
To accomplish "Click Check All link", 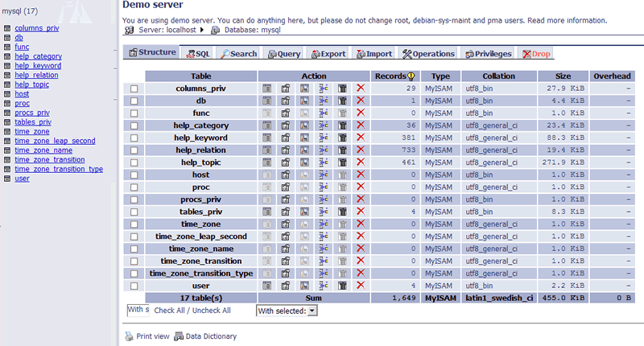I will click(x=169, y=311).
